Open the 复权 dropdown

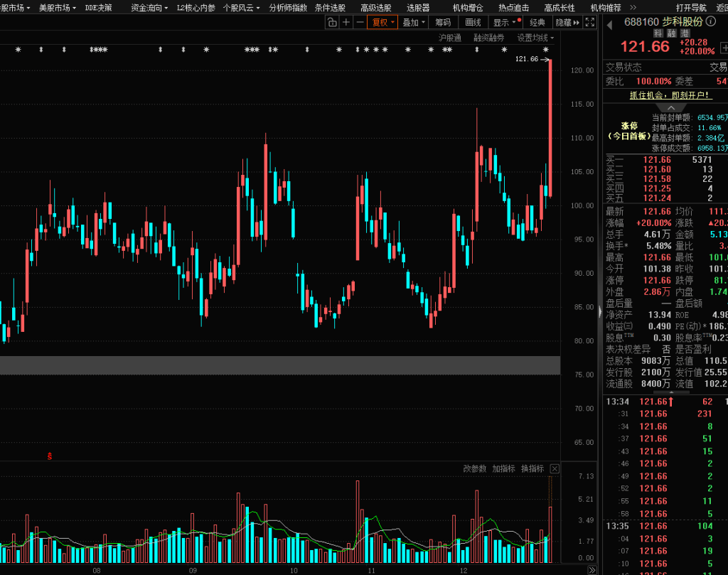(x=382, y=22)
